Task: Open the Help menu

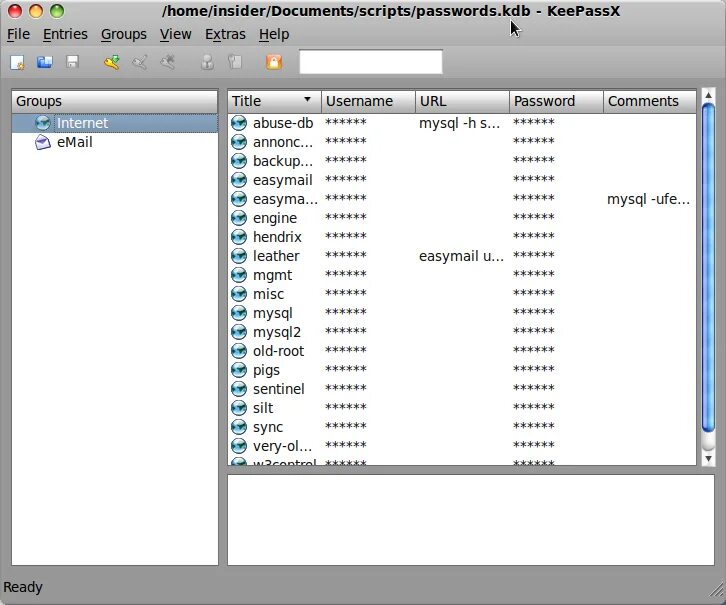Action: tap(274, 34)
